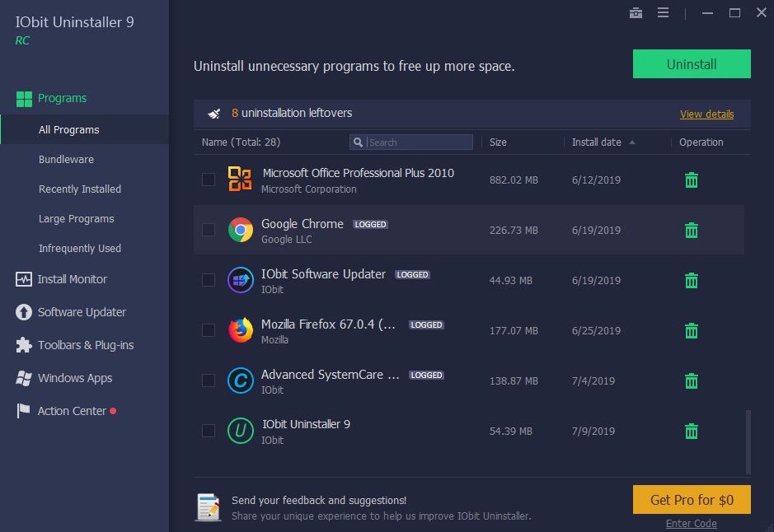774x532 pixels.
Task: Click the 6/25/2019 install date
Action: click(x=596, y=331)
